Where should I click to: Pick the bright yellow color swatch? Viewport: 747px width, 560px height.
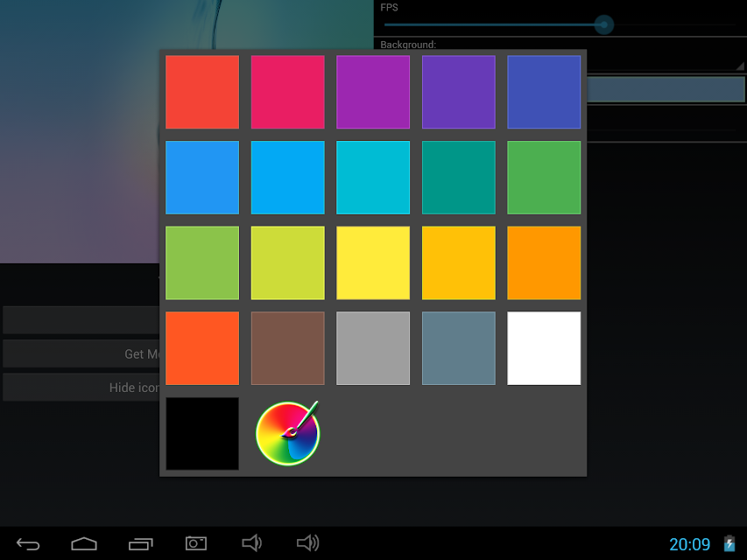(373, 262)
